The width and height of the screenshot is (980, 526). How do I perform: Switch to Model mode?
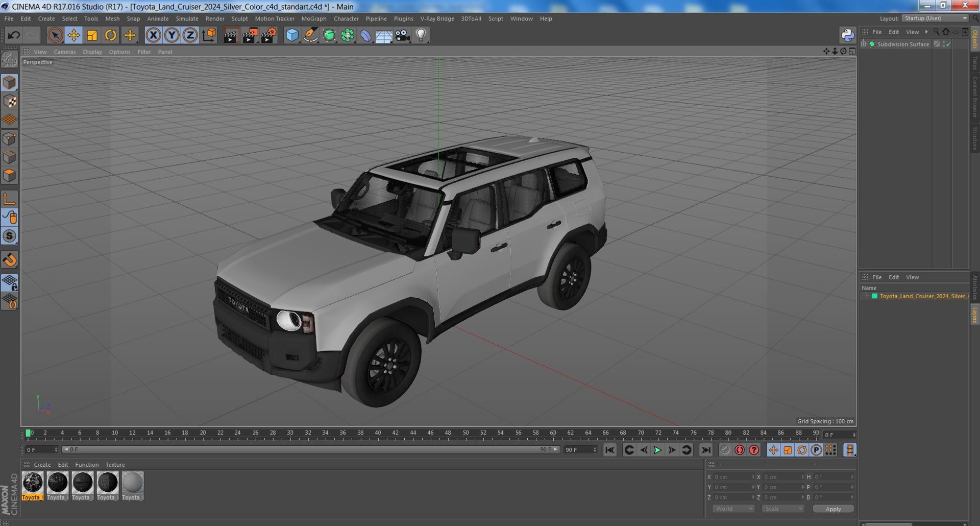[x=9, y=83]
